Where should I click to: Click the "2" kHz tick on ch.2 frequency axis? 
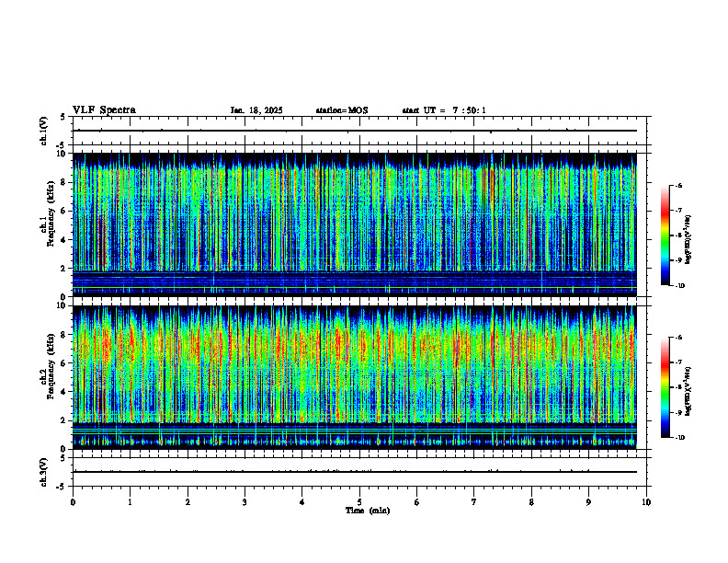click(x=64, y=420)
